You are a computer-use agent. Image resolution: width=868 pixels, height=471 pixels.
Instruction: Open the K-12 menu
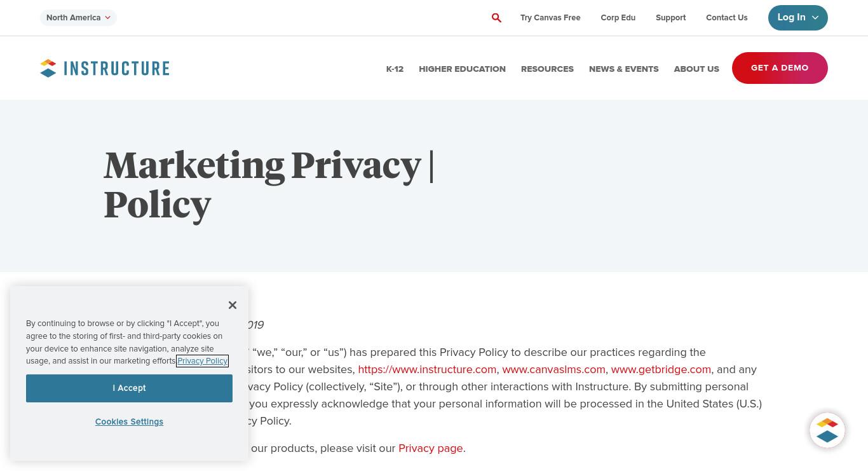(395, 69)
